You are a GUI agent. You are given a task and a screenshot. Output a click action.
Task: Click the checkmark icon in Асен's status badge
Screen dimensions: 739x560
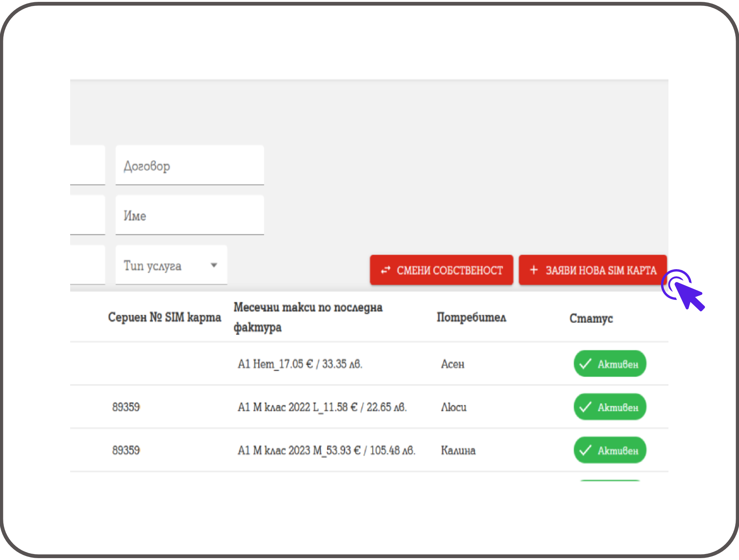coord(585,364)
